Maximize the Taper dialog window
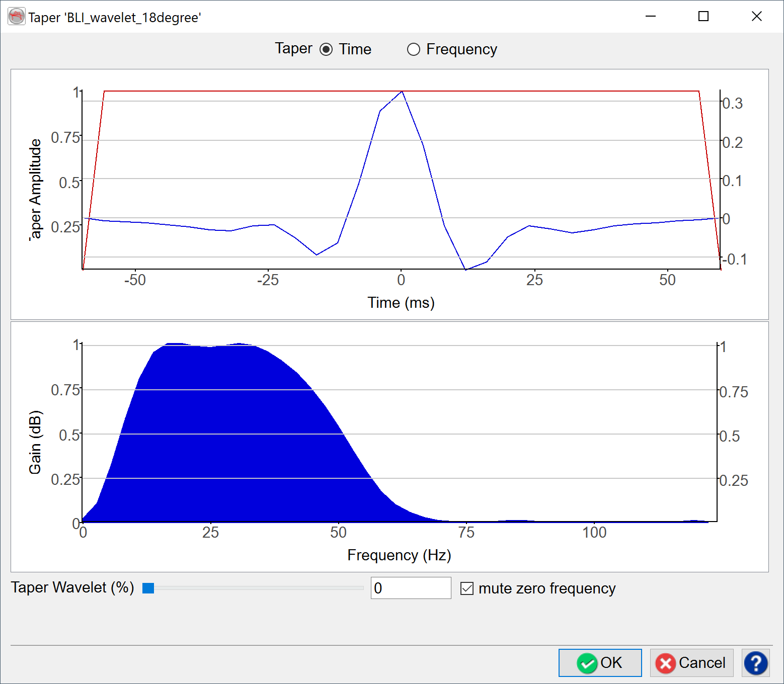This screenshot has width=784, height=684. tap(703, 17)
